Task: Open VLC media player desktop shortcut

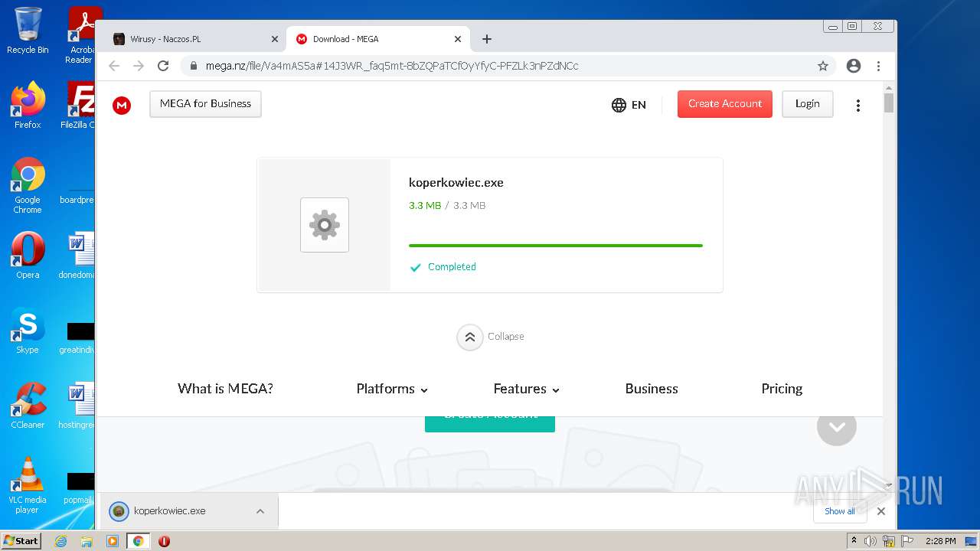Action: pos(28,485)
